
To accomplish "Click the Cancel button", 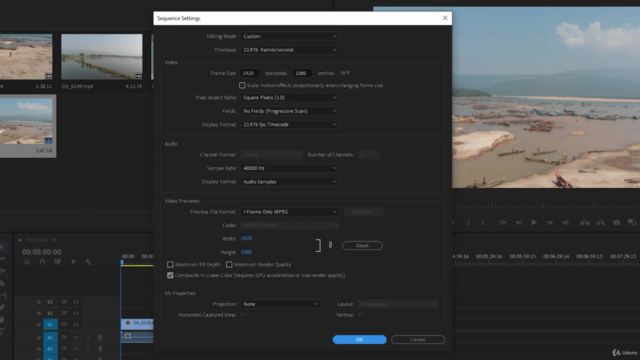I will point(418,340).
